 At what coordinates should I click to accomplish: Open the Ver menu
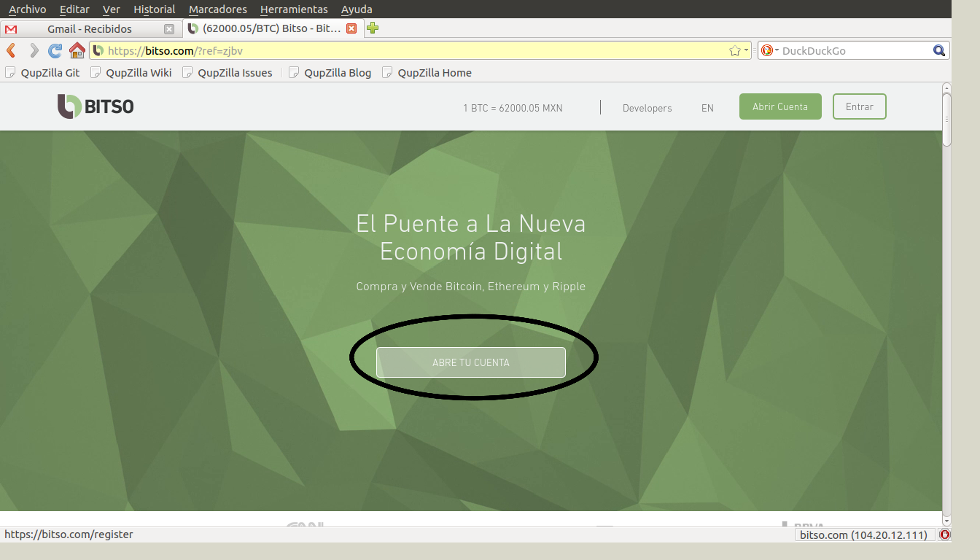point(112,9)
